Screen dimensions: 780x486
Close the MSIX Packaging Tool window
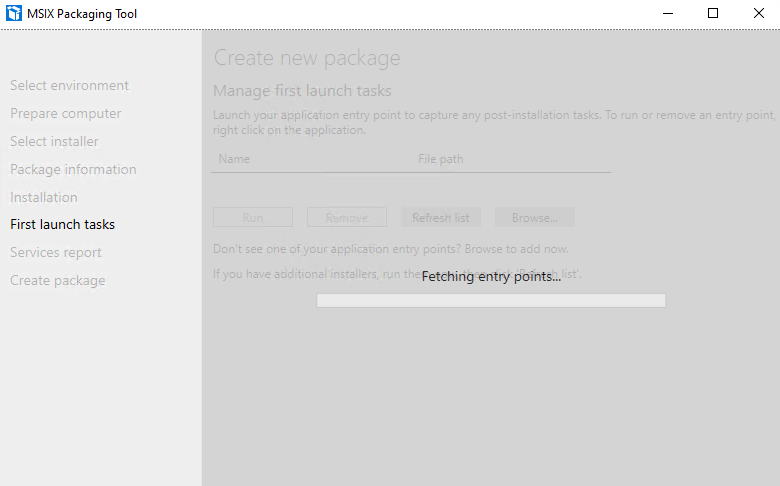coord(758,13)
